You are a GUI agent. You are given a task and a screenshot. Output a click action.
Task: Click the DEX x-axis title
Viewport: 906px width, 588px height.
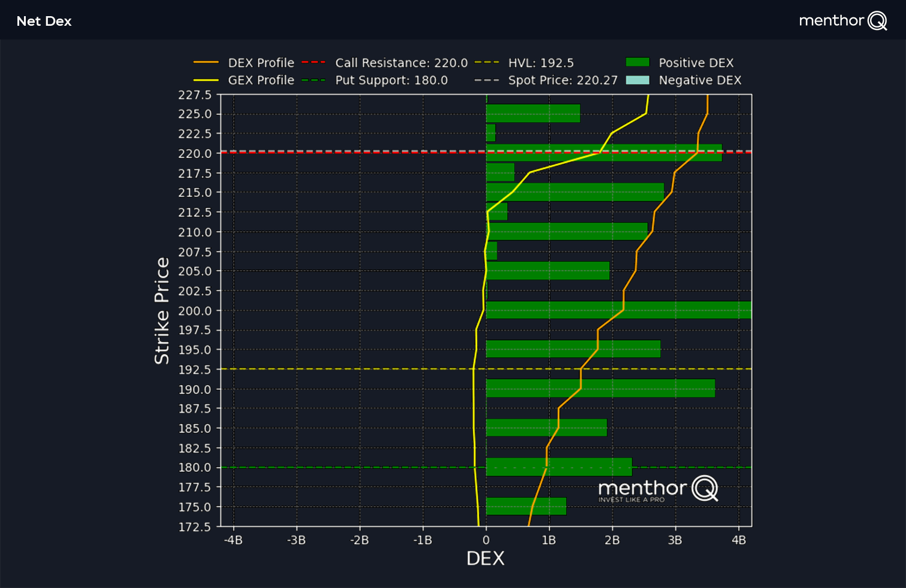tap(485, 559)
